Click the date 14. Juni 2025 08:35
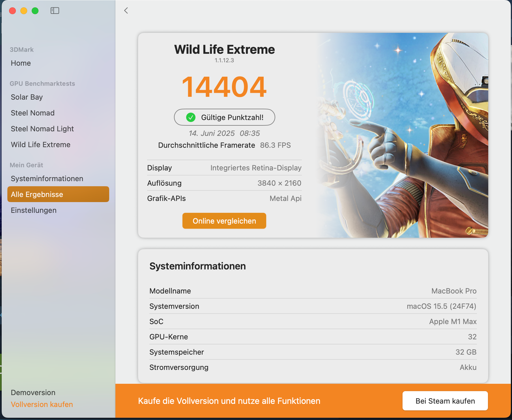Viewport: 512px width, 420px height. (224, 133)
